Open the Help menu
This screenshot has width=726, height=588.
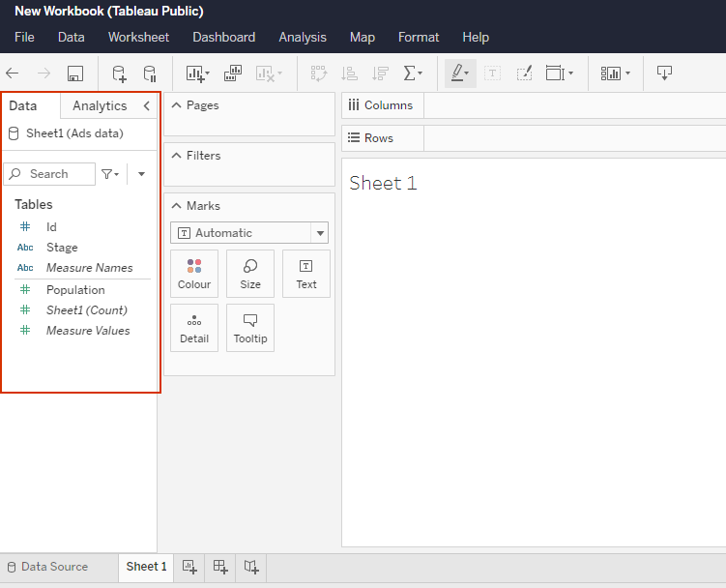point(476,37)
